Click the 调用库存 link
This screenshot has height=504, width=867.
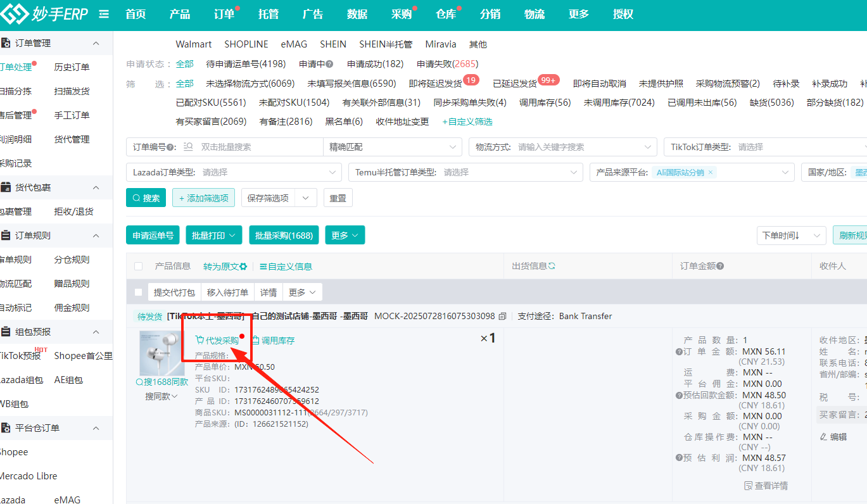[x=273, y=341]
